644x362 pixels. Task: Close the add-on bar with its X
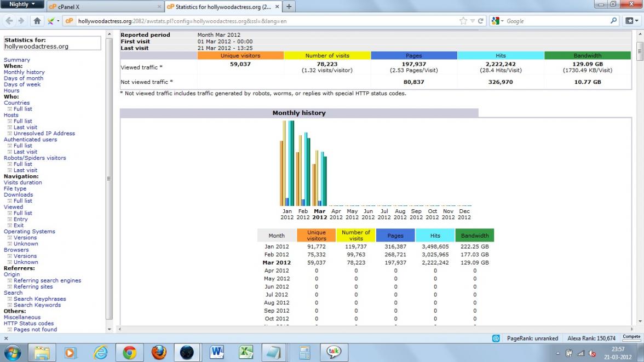(x=5, y=338)
